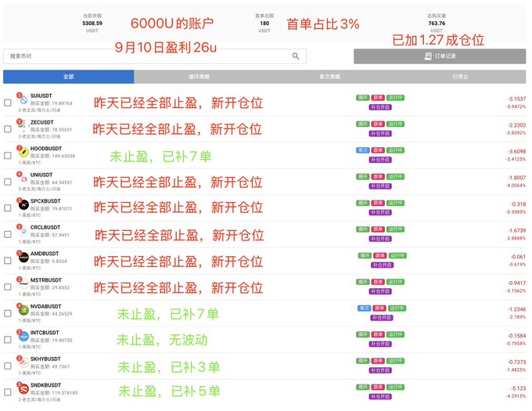Click the -0.061 loss on AMDBUSDT row
Screen dimensions: 532x411
coord(519,257)
